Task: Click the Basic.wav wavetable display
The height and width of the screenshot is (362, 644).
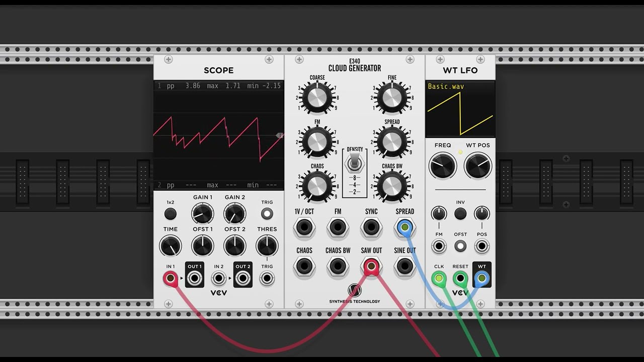Action: 460,109
